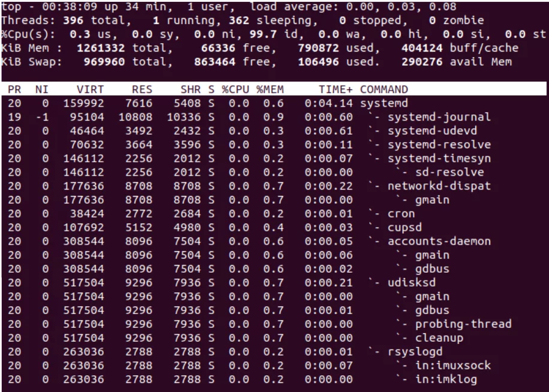Click the systemd-udevd process name
This screenshot has height=392, width=549.
click(x=432, y=131)
